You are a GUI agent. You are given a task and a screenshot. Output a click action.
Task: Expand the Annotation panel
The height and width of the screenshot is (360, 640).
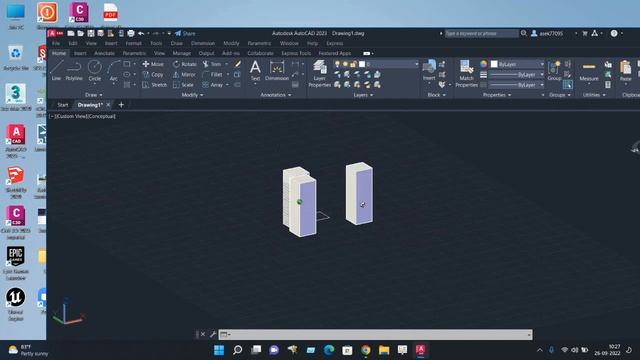(x=276, y=95)
